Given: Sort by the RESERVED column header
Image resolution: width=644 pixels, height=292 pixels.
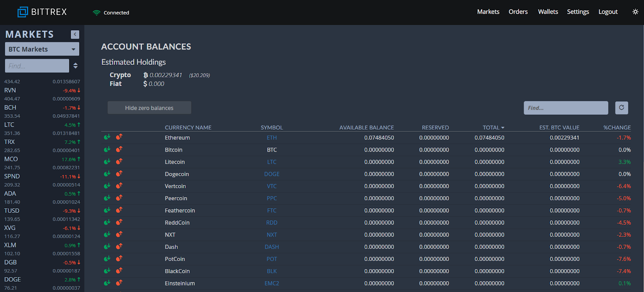Looking at the screenshot, I should click(x=435, y=127).
